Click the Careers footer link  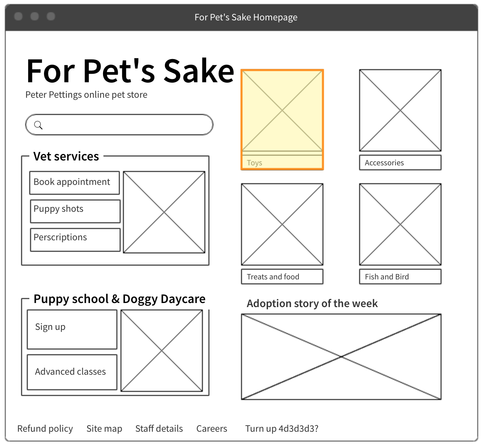(212, 428)
